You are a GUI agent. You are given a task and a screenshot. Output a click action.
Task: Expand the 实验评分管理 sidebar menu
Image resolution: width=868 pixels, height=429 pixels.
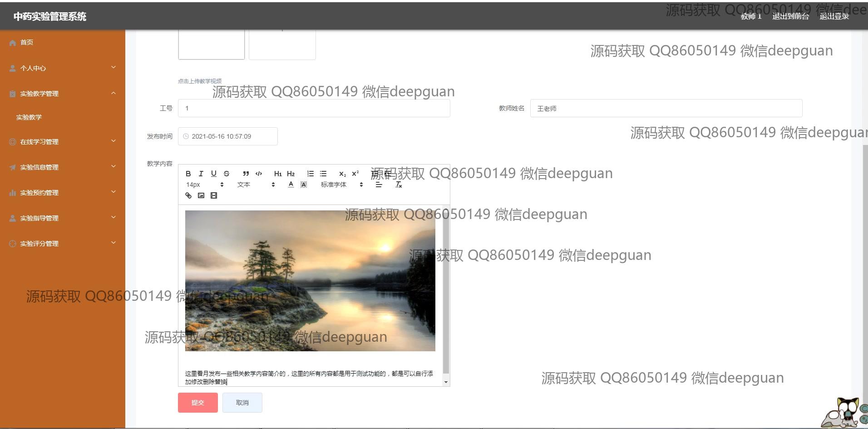click(x=63, y=243)
